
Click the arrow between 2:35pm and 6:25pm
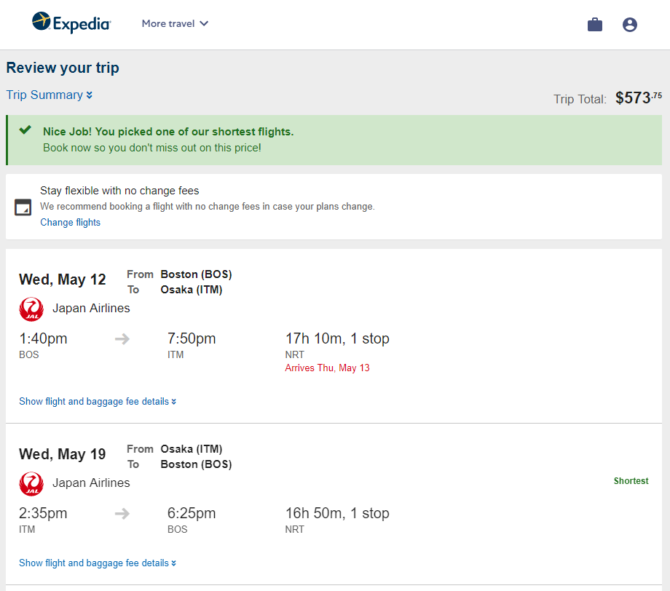(x=122, y=514)
